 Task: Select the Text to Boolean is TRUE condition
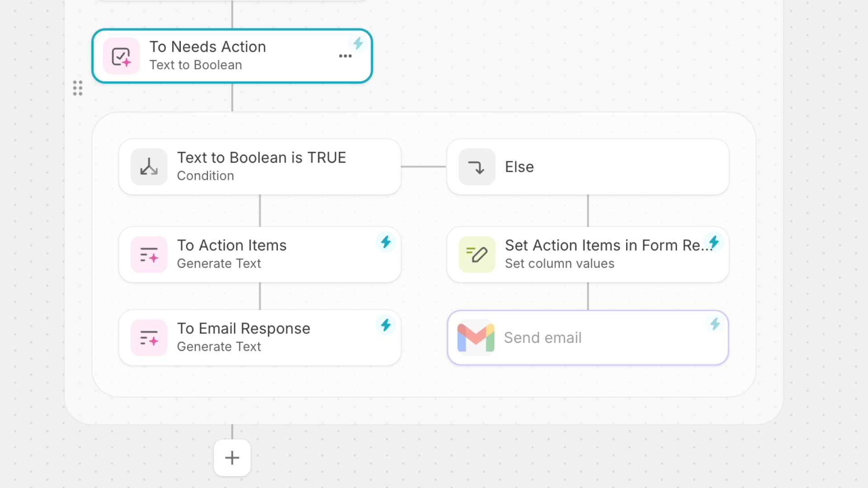tap(260, 167)
